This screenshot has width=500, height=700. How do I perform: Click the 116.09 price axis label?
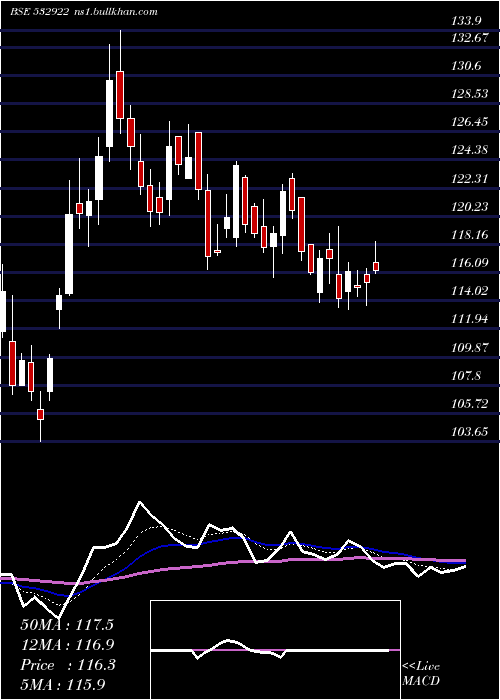click(470, 263)
